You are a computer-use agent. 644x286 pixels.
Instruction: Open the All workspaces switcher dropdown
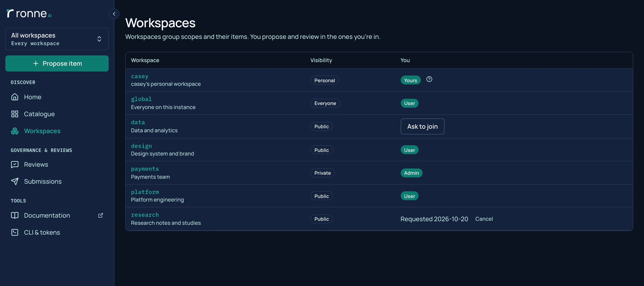click(x=57, y=39)
